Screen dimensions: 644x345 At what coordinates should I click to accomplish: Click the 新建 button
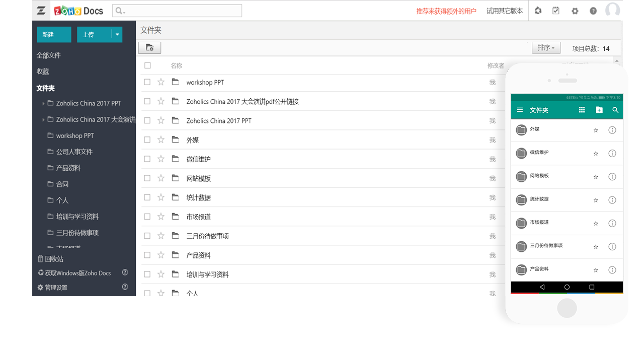click(54, 34)
